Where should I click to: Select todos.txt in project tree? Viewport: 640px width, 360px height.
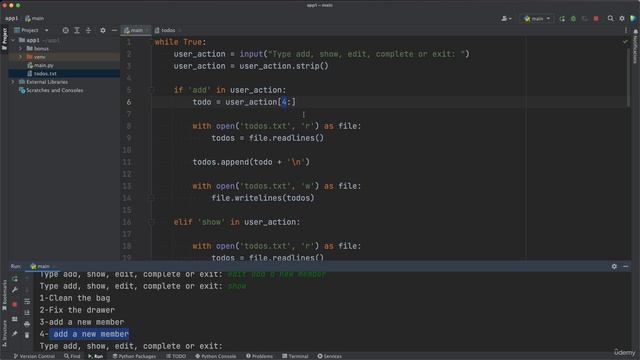pyautogui.click(x=45, y=73)
